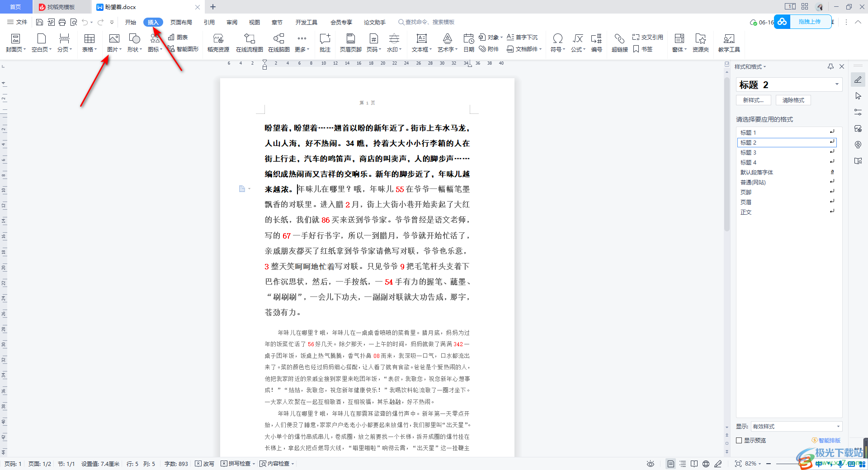Open the 视图 ribbon tab
Viewport: 868px width, 470px height.
click(255, 22)
